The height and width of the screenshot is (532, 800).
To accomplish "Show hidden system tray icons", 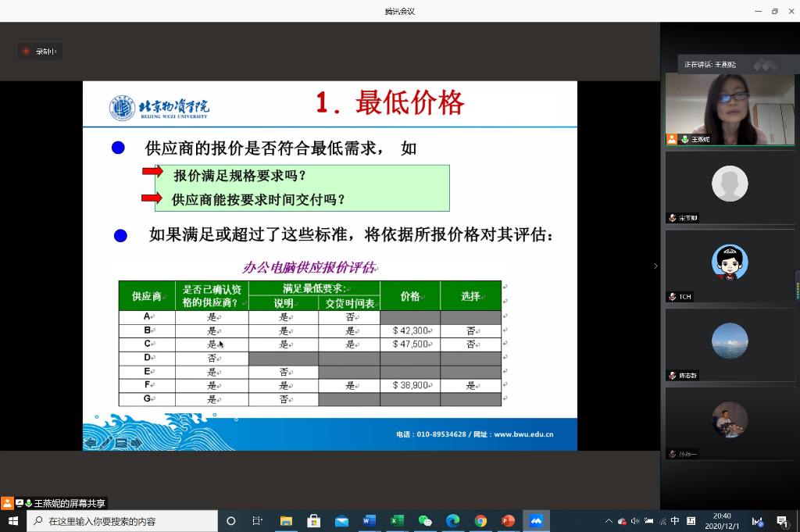I will click(609, 521).
